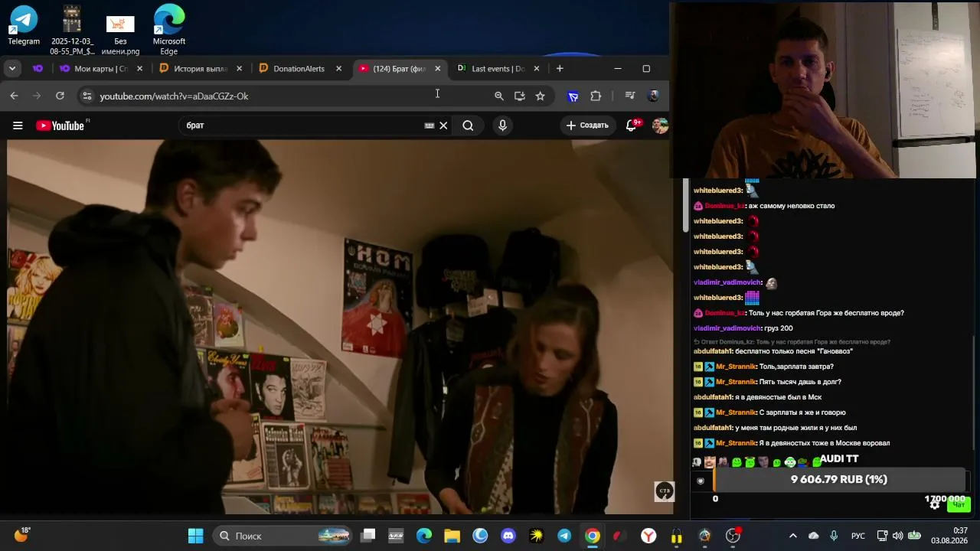Install the YouTube app from address bar
Screen dimensions: 980x551
tap(520, 96)
